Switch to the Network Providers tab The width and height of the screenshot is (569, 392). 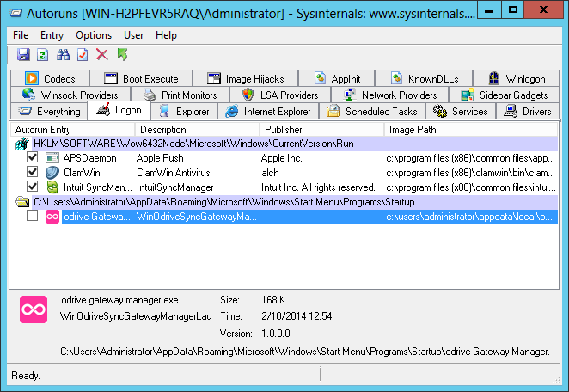[390, 95]
